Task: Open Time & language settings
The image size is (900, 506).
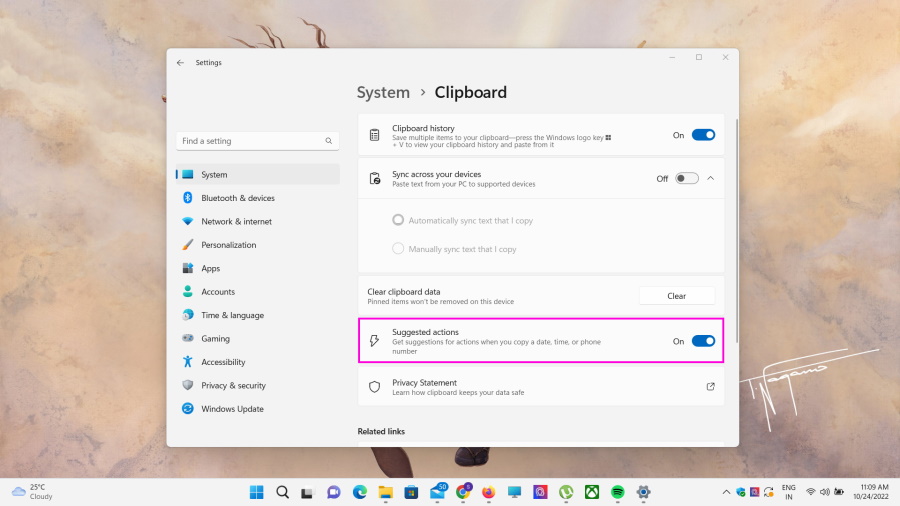Action: [258, 316]
